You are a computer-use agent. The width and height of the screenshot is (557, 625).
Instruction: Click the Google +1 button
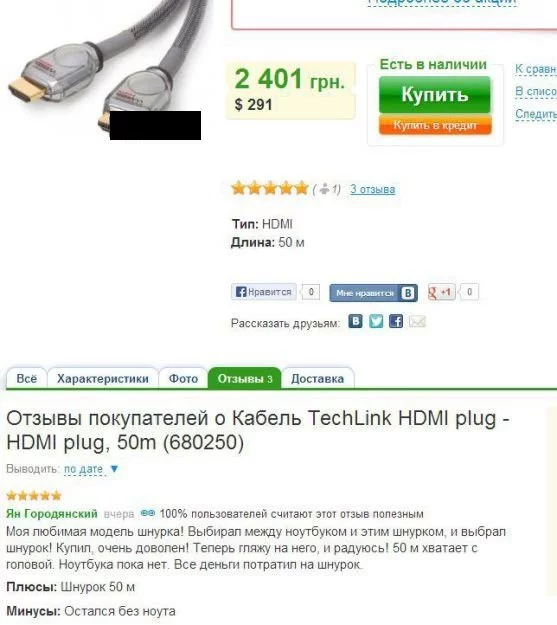click(x=441, y=292)
